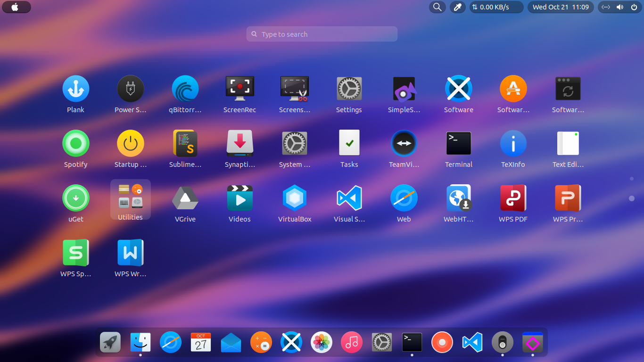This screenshot has height=362, width=644.
Task: Open the clock Wed Oct 21 11:09
Action: tap(560, 7)
